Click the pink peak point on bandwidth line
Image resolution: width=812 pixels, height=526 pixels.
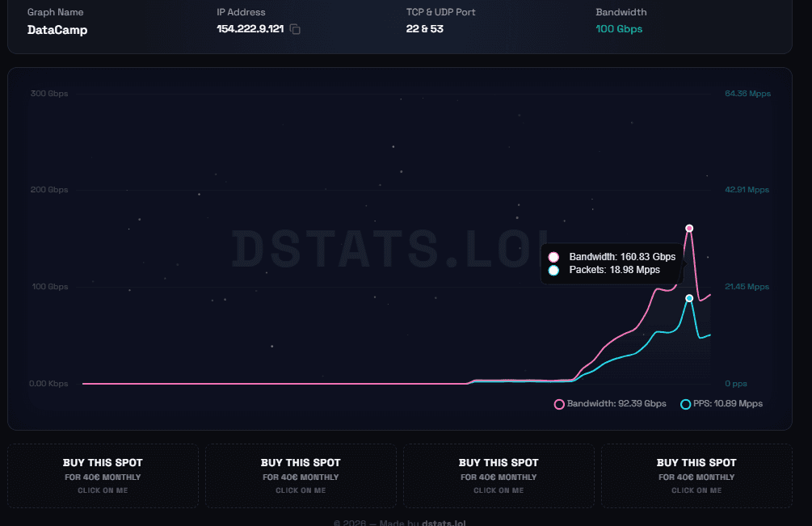pos(689,229)
